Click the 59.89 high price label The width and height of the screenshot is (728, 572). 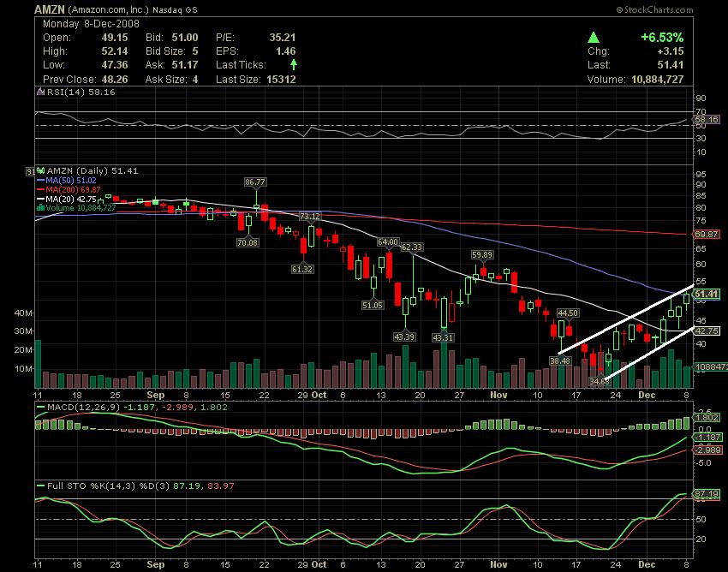pos(482,254)
